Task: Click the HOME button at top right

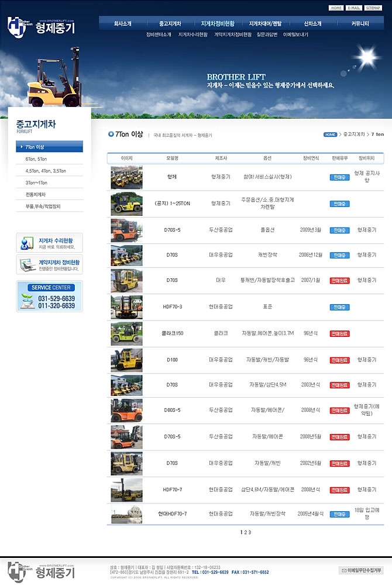Action: [x=336, y=8]
